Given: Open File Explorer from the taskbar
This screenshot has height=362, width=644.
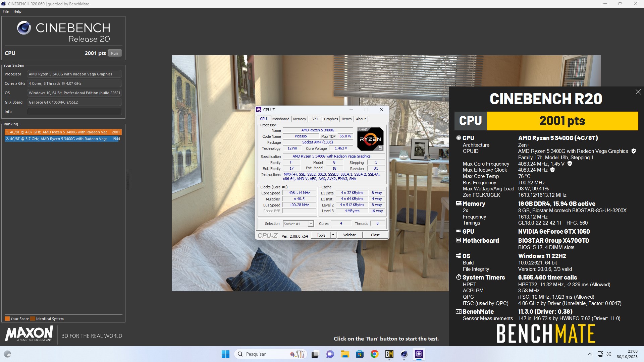Looking at the screenshot, I should 345,354.
